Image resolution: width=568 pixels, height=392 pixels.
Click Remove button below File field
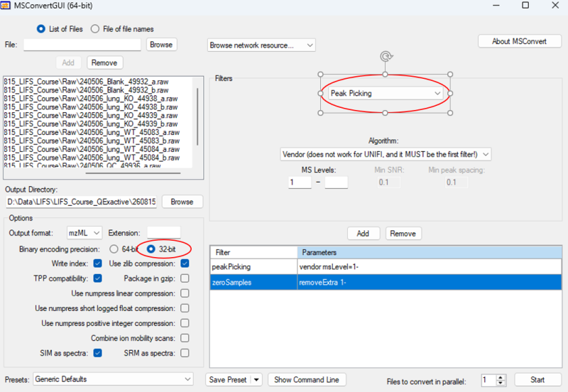point(104,62)
